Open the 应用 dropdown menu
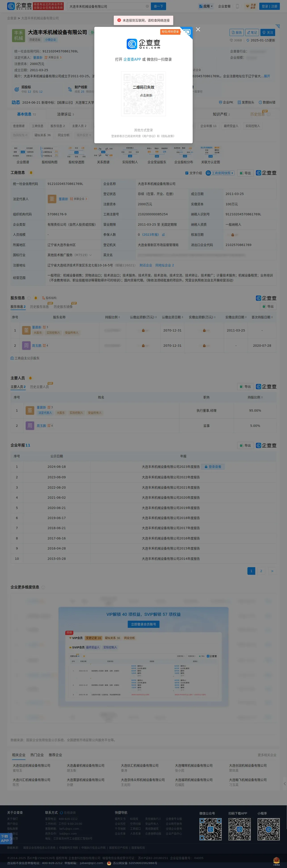Image resolution: width=287 pixels, height=868 pixels. coord(206,6)
